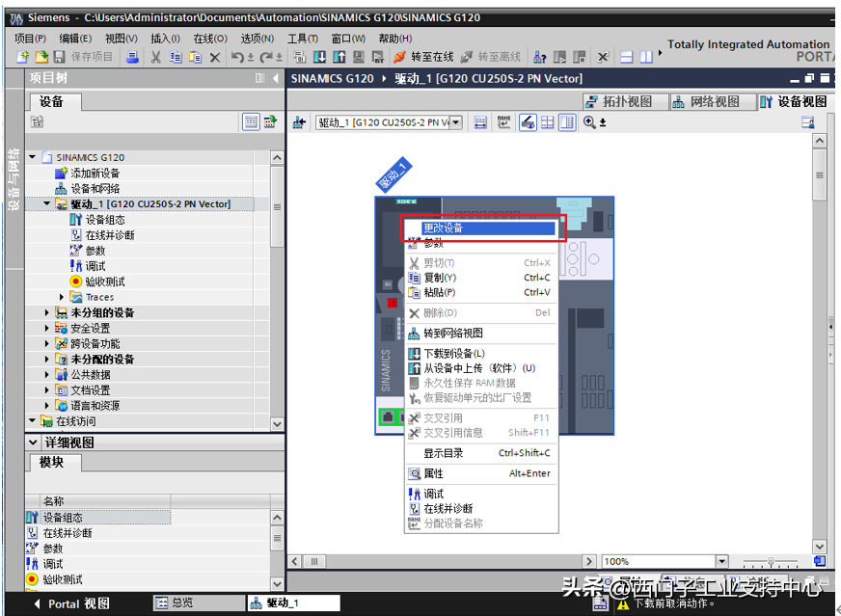Click the Print icon in the toolbar

coord(132,57)
